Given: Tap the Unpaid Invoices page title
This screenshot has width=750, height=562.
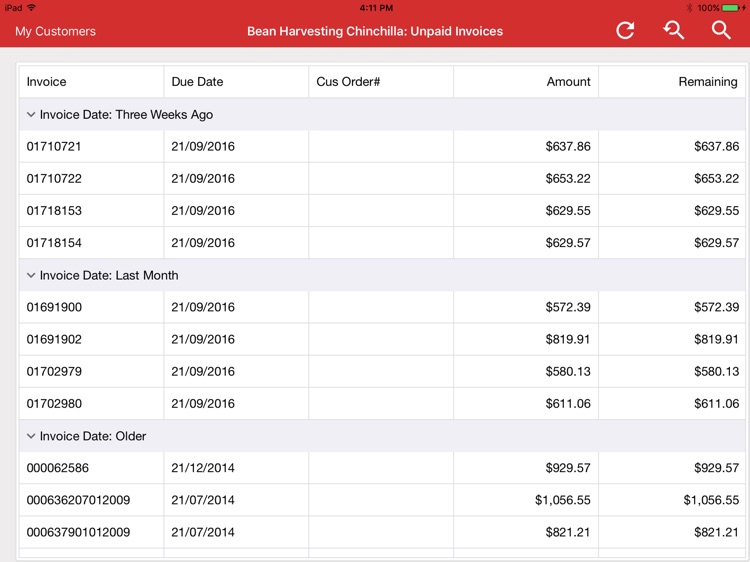Looking at the screenshot, I should (375, 31).
